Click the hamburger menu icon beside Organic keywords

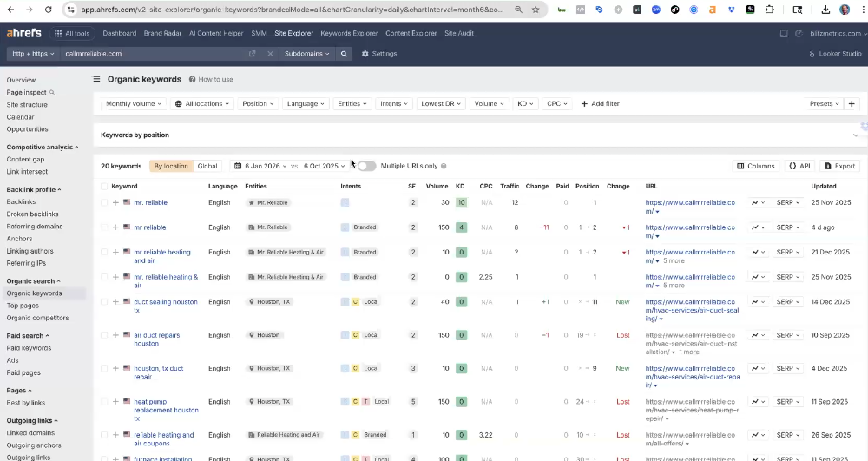97,79
